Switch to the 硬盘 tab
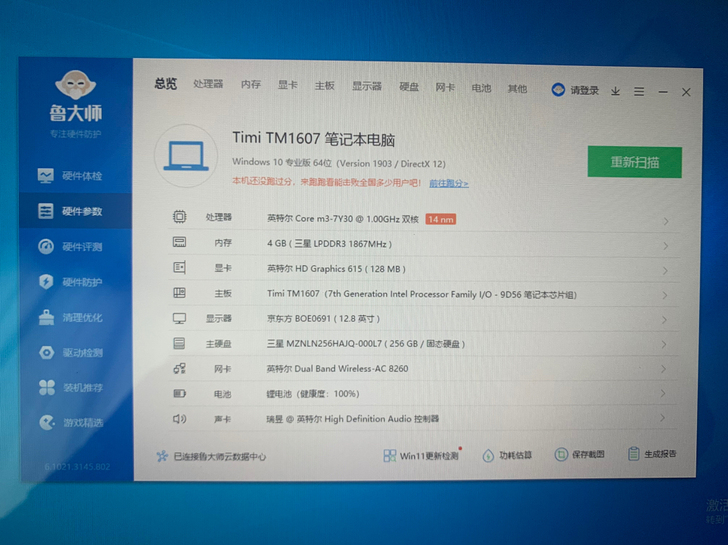The image size is (728, 545). 409,87
